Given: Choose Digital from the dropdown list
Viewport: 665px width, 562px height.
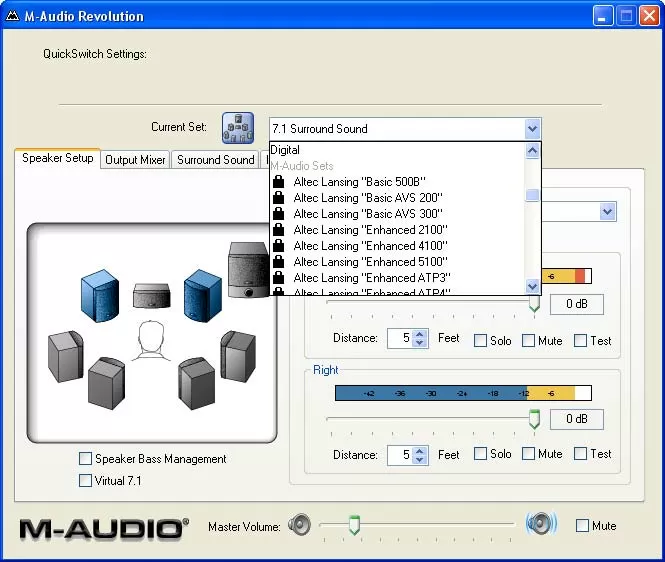Looking at the screenshot, I should [397, 150].
